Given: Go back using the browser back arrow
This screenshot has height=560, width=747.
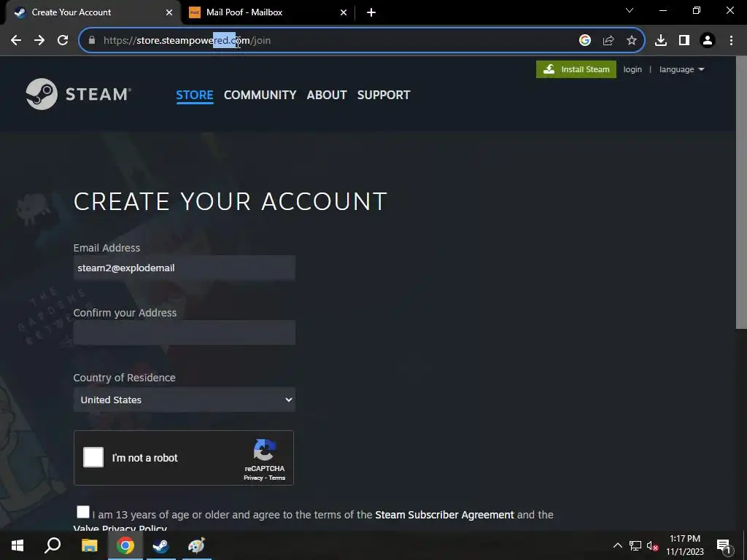Looking at the screenshot, I should 16,41.
